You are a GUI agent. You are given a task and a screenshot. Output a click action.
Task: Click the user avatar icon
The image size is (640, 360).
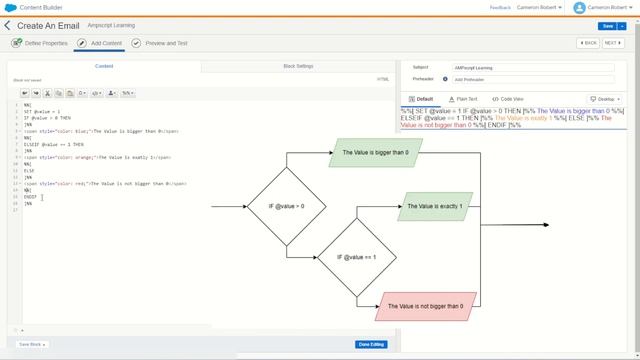point(579,7)
